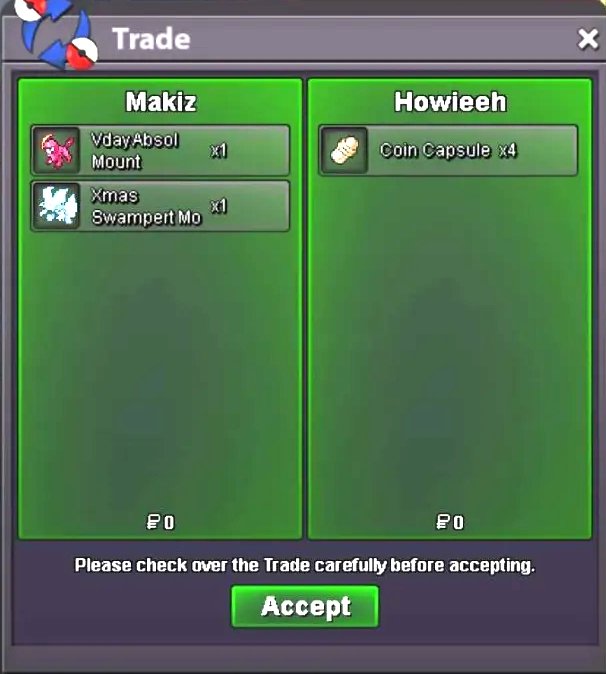
Task: Select the Coin Capsule x4 row
Action: [448, 150]
